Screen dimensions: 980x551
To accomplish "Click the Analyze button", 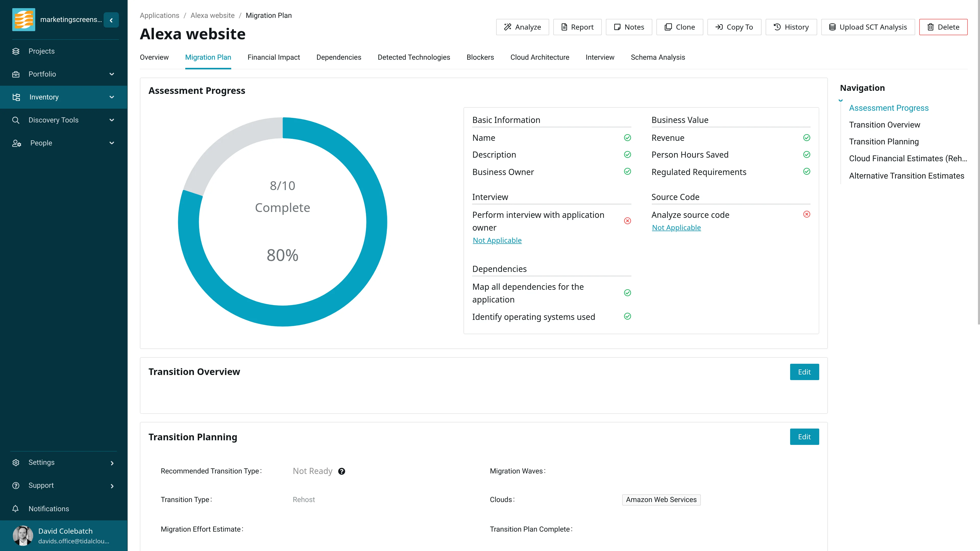I will 522,27.
